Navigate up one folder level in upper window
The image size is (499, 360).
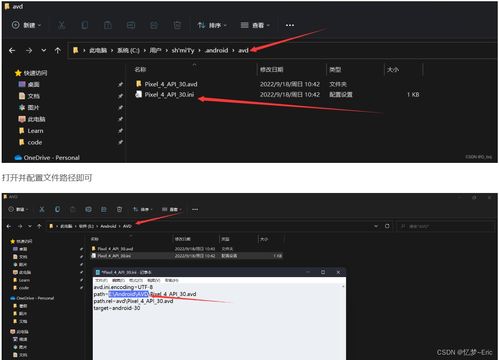pyautogui.click(x=58, y=50)
